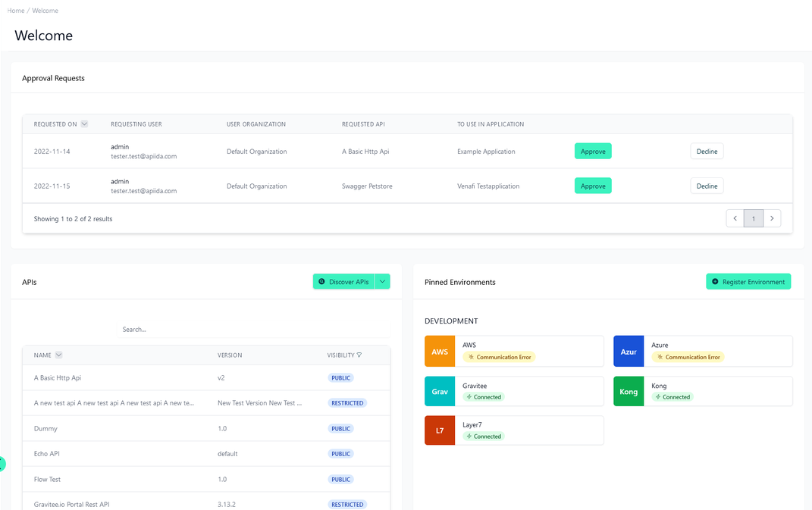Approve the request for A Basic Http Api
The image size is (812, 510).
[x=593, y=151]
